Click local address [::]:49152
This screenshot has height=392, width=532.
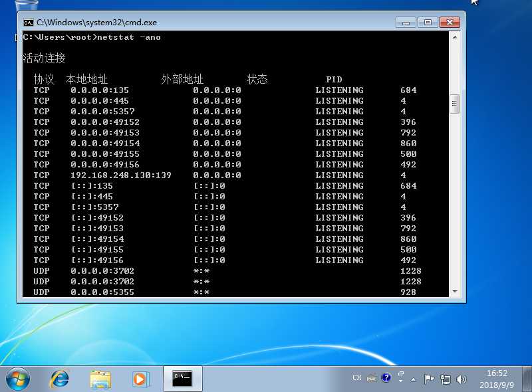97,218
